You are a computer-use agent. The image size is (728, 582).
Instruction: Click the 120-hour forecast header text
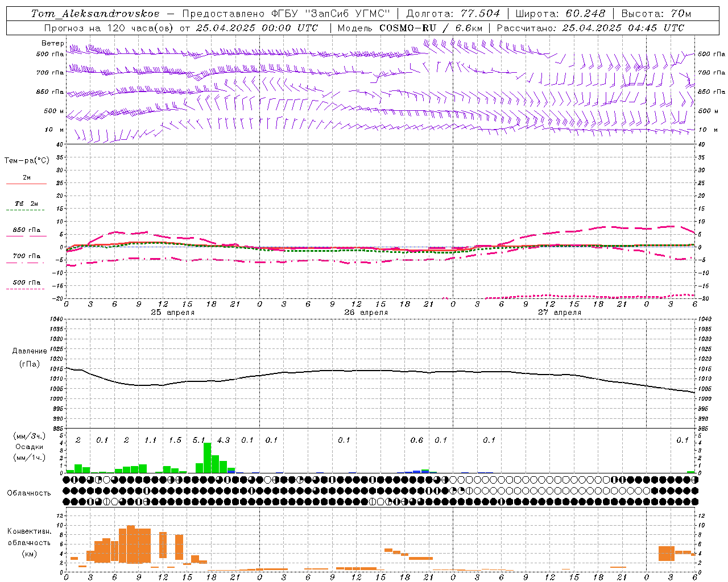pyautogui.click(x=181, y=28)
